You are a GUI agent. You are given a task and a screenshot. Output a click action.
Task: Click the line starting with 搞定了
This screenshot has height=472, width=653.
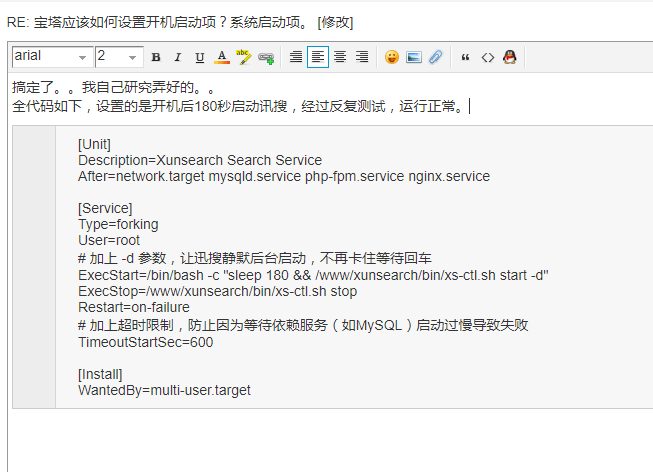tap(113, 87)
